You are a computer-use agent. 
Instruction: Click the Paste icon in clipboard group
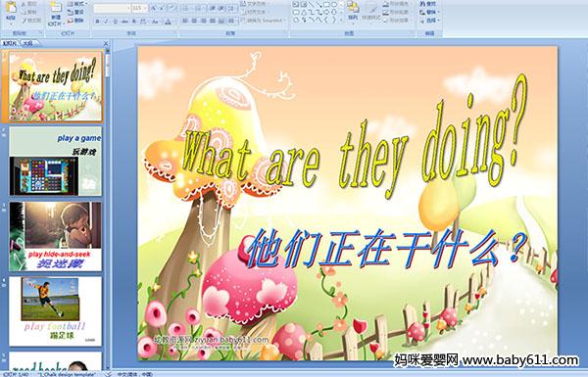[11, 11]
